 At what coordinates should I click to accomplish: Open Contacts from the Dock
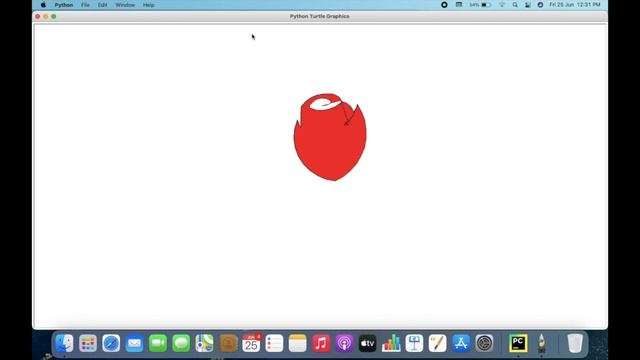click(x=228, y=343)
